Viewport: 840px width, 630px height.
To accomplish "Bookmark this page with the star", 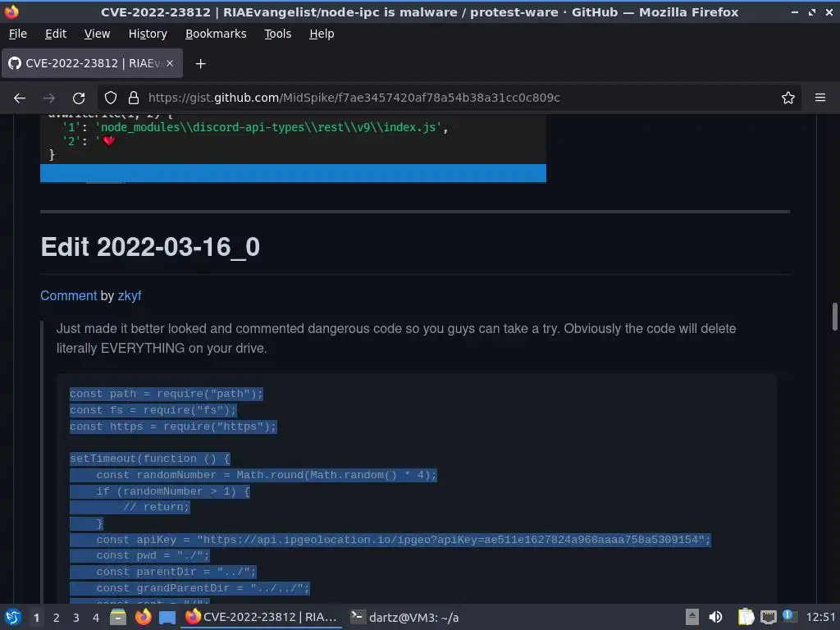I will coord(787,98).
